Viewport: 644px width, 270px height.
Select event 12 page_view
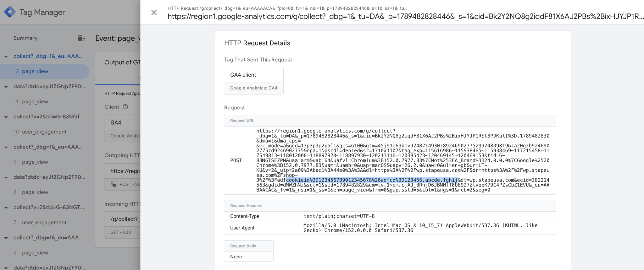44,71
